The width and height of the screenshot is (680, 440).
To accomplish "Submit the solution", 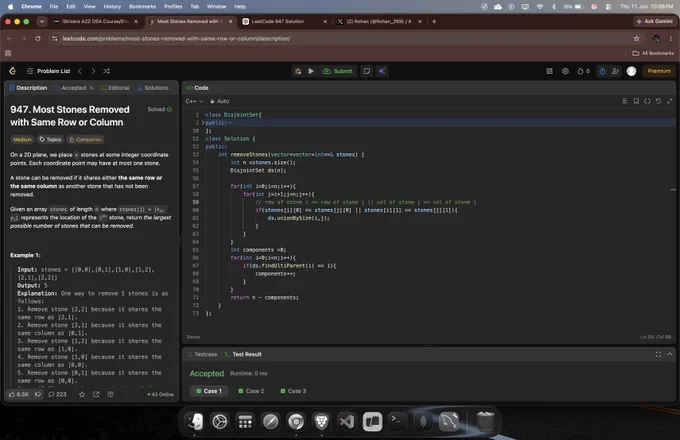I will (338, 71).
